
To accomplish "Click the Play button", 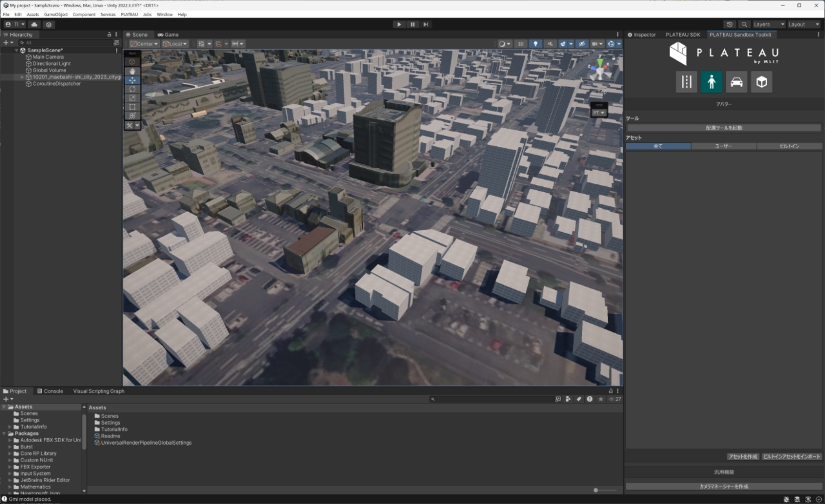I will [x=399, y=24].
